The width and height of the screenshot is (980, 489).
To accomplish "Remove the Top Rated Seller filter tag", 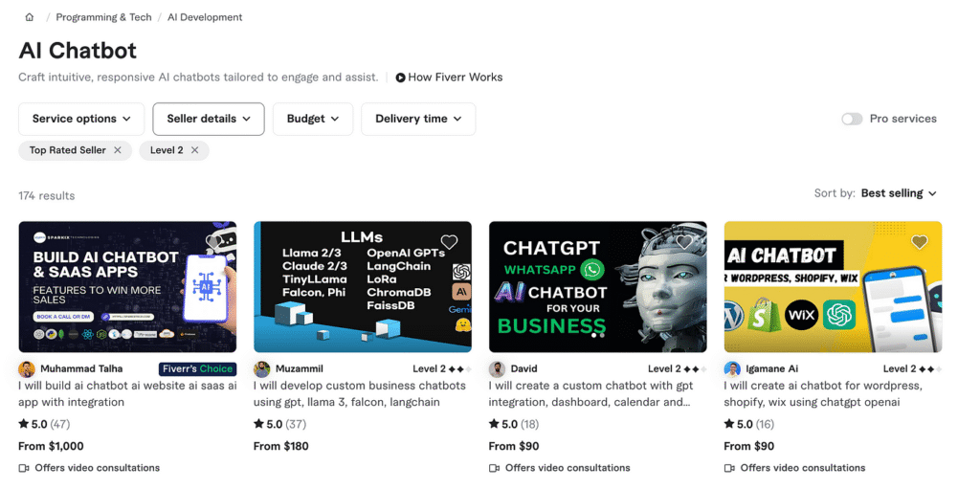I will (x=118, y=150).
